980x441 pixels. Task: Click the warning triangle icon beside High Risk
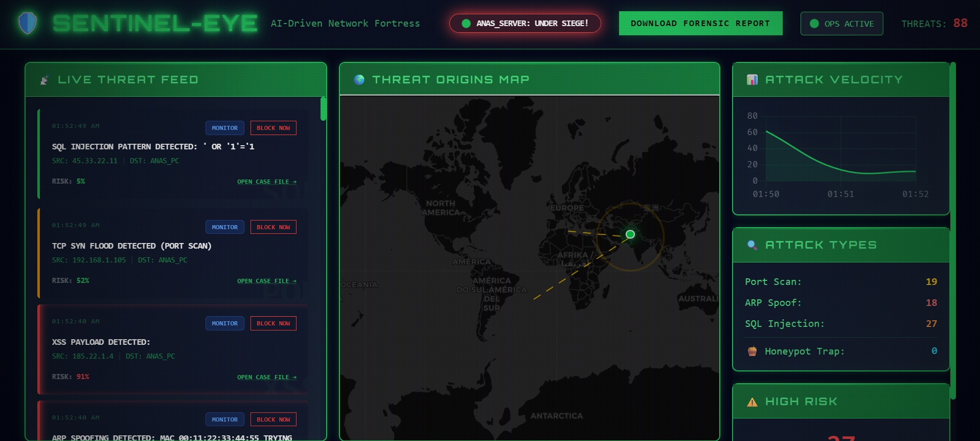[752, 402]
